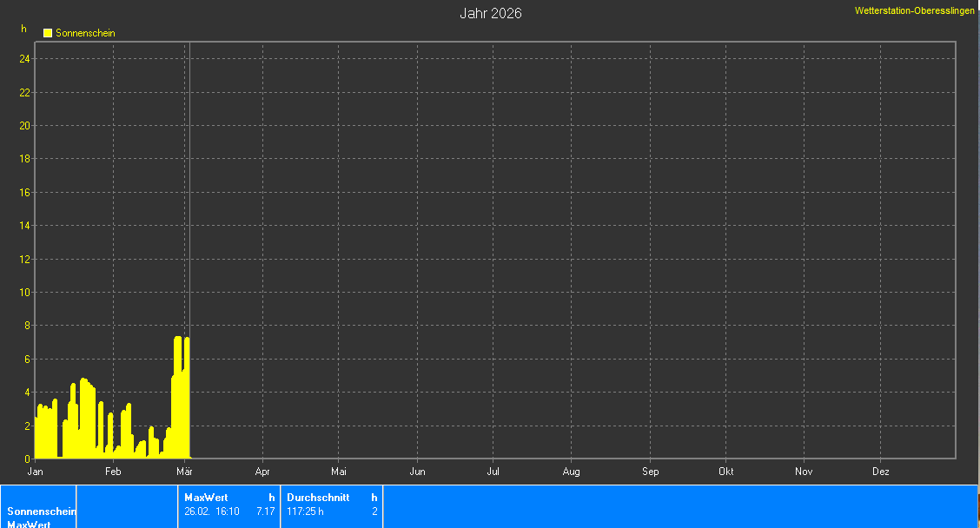This screenshot has width=980, height=528.
Task: Select the Apr month label
Action: point(262,472)
